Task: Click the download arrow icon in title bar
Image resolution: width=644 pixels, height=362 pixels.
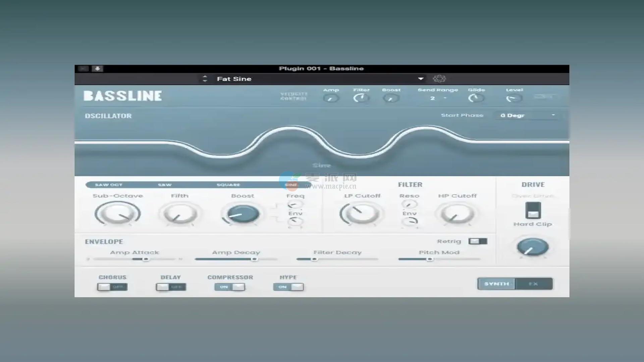Action: point(97,69)
